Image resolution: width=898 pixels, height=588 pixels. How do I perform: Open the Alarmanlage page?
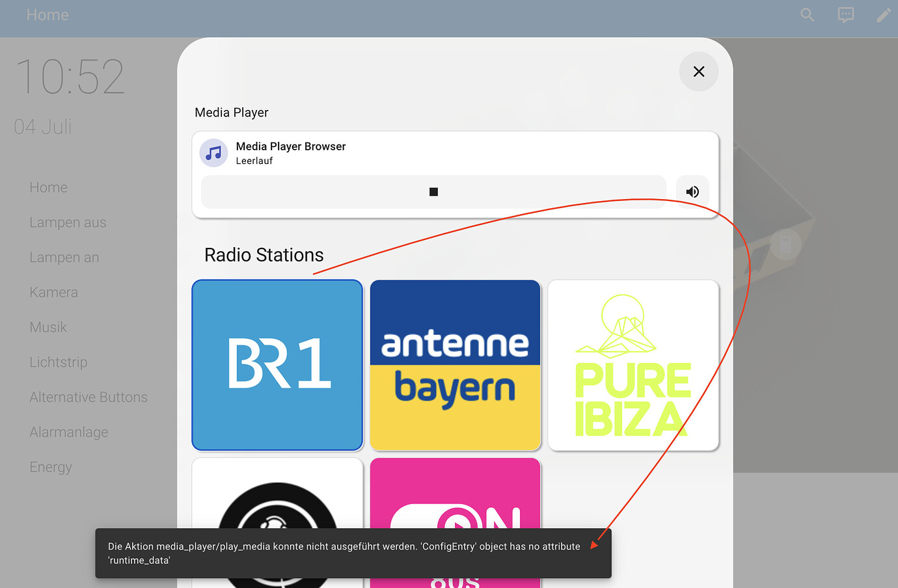click(x=68, y=431)
